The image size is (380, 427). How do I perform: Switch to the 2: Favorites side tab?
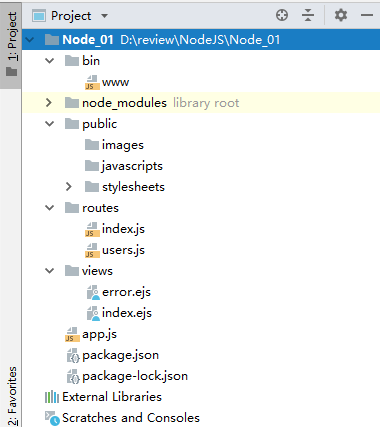tap(12, 396)
